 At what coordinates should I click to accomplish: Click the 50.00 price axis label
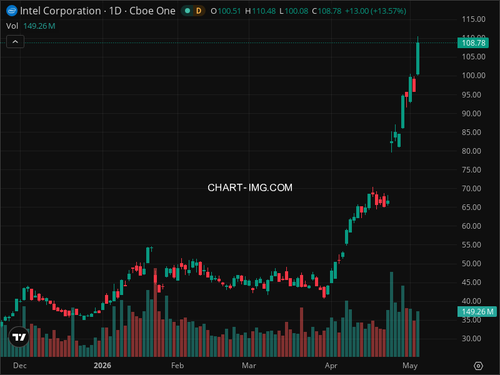[471, 264]
